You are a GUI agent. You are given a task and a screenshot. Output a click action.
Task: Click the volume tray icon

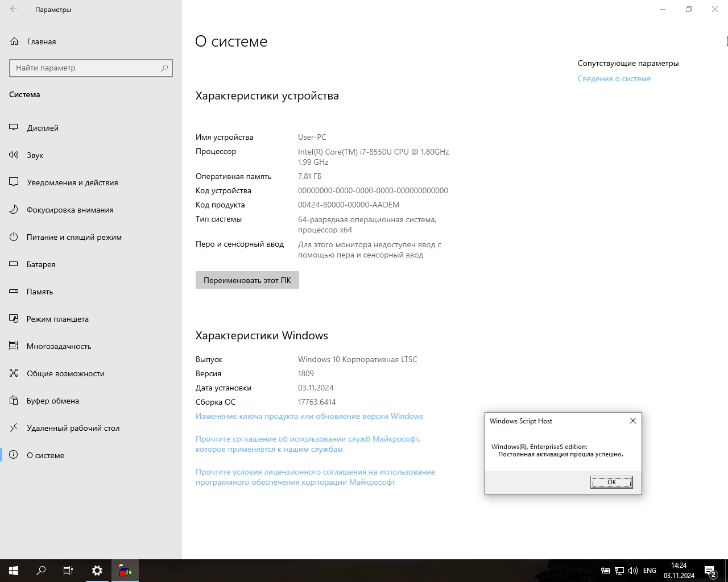633,571
